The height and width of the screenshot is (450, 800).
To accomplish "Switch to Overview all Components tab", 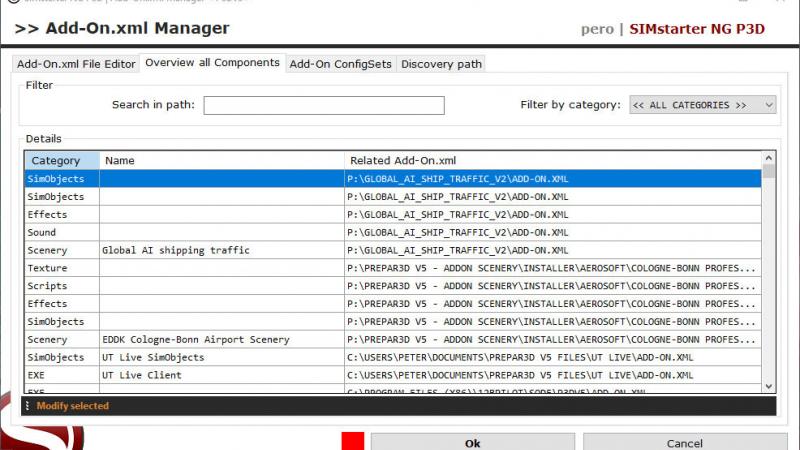I will (212, 63).
